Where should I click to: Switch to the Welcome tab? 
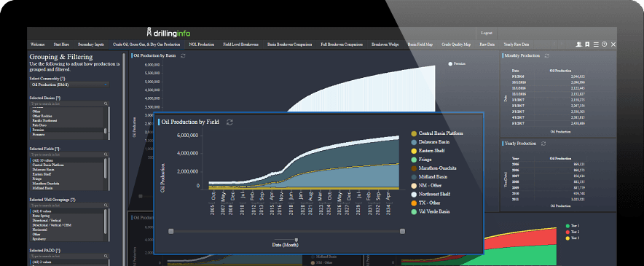(38, 44)
